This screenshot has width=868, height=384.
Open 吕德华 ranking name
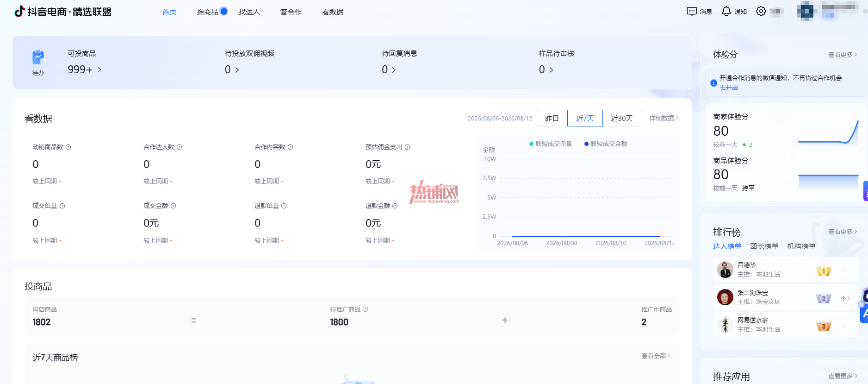tap(747, 265)
